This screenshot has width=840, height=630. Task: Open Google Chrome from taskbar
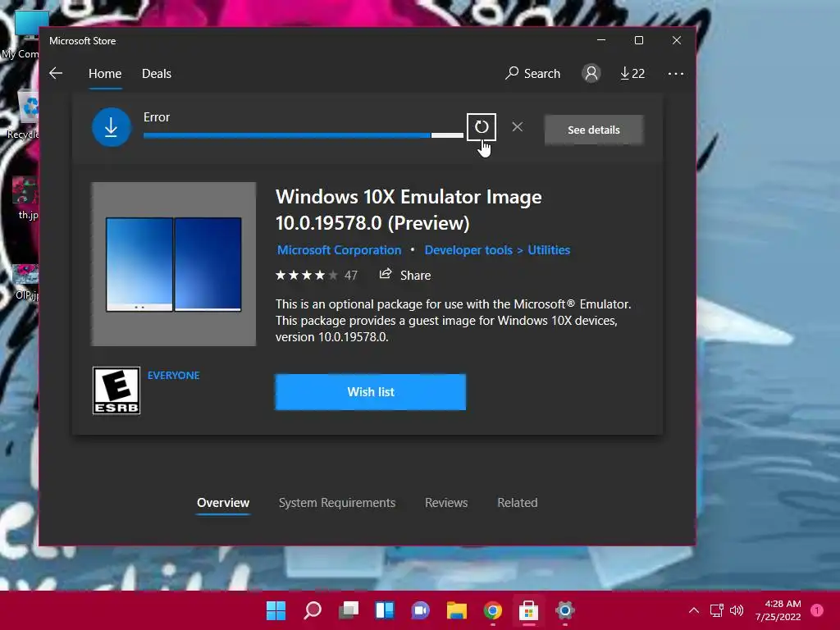493,610
